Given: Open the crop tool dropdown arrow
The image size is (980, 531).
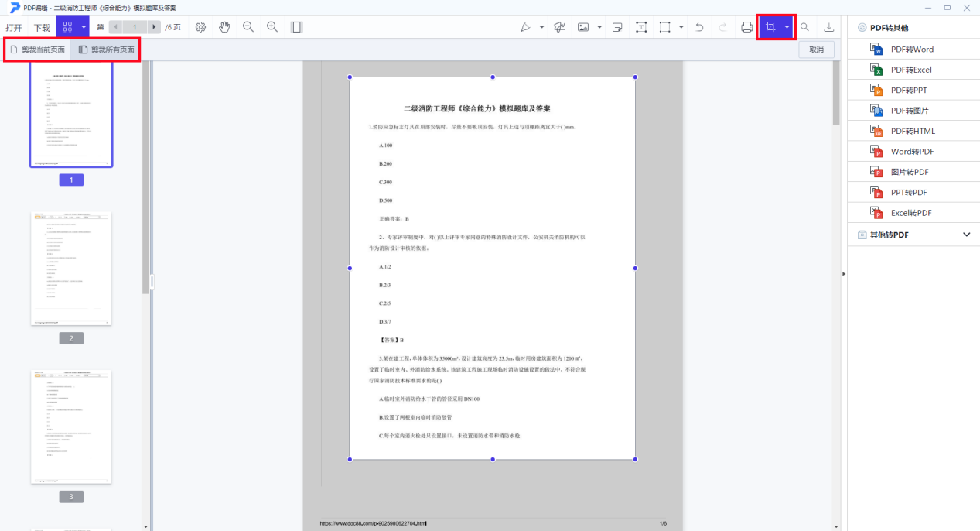Looking at the screenshot, I should (x=787, y=27).
